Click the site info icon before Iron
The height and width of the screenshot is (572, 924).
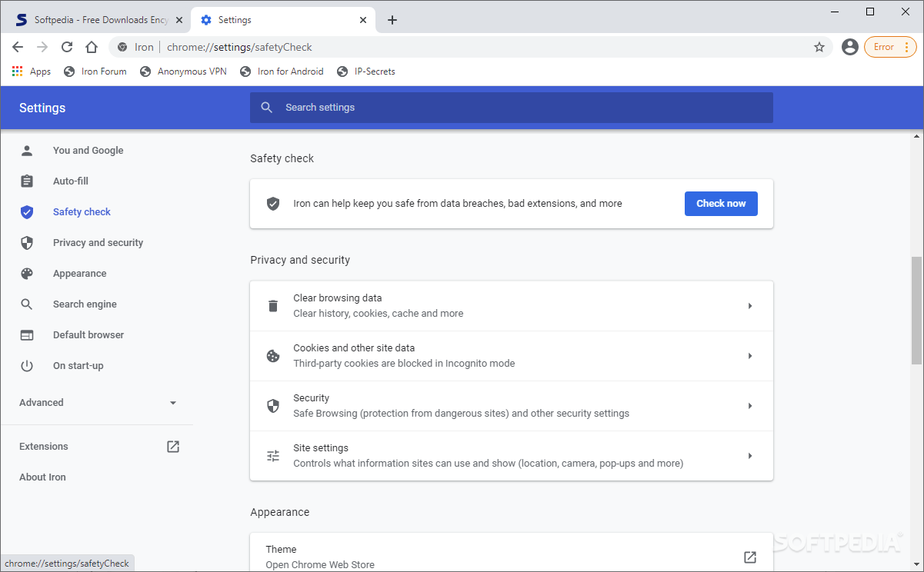click(122, 47)
